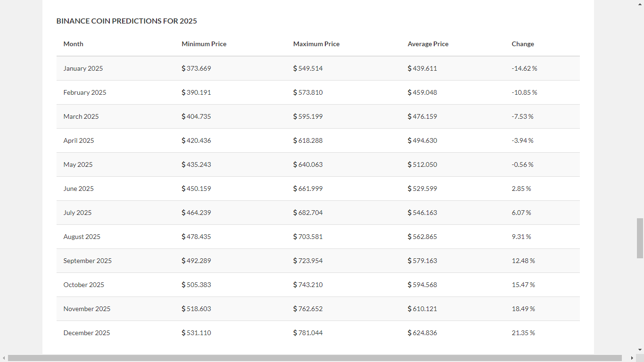This screenshot has width=644, height=362.
Task: Select December's maximum price $781.044
Action: coord(308,333)
